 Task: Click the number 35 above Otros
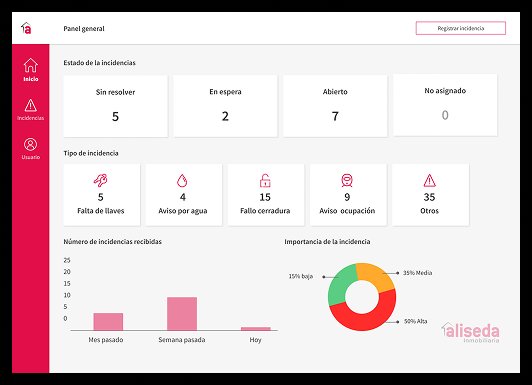pyautogui.click(x=429, y=197)
